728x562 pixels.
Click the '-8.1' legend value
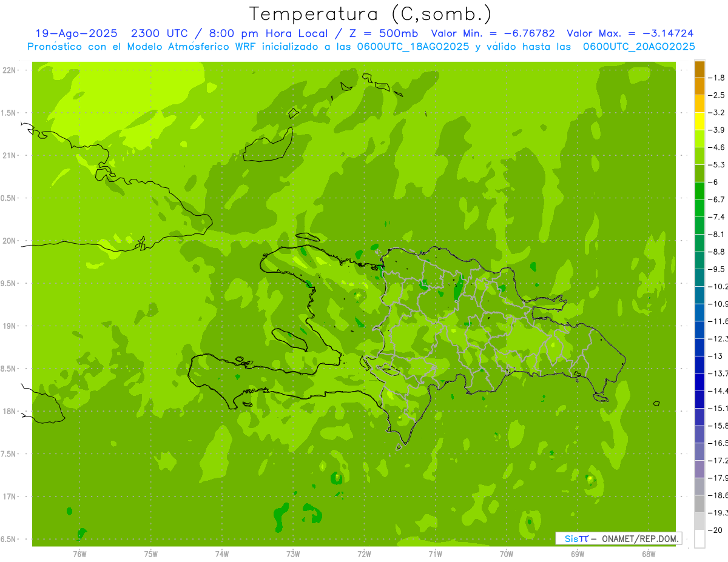click(x=718, y=234)
